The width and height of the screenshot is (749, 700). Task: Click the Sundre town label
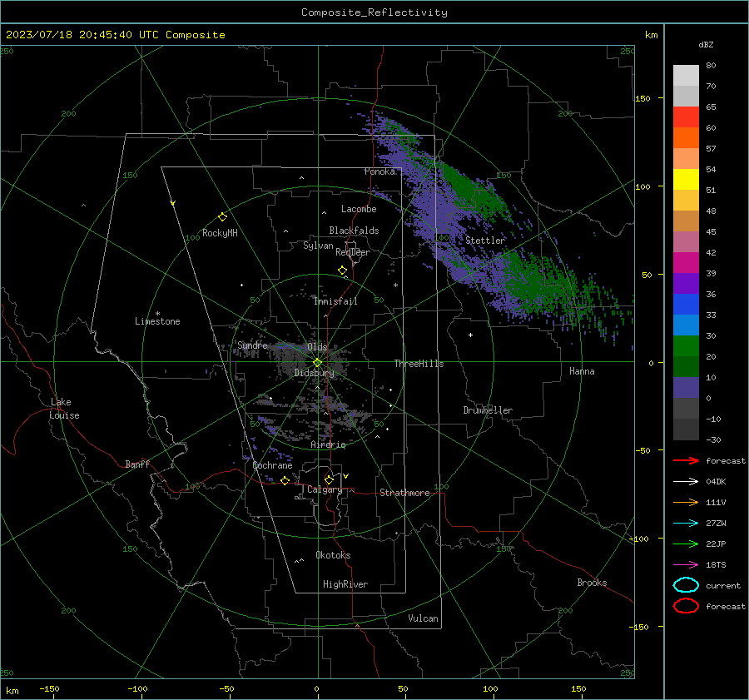click(252, 345)
